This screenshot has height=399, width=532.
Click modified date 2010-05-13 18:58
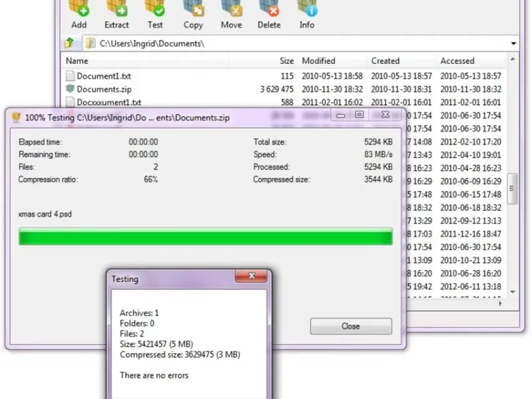(332, 76)
